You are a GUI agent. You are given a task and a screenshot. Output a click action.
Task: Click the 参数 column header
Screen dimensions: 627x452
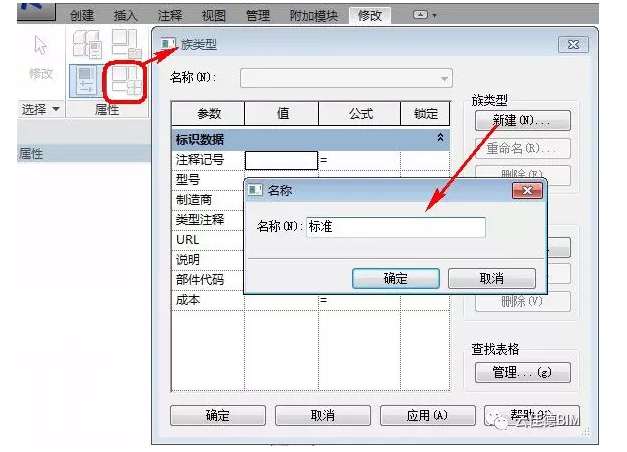(208, 114)
